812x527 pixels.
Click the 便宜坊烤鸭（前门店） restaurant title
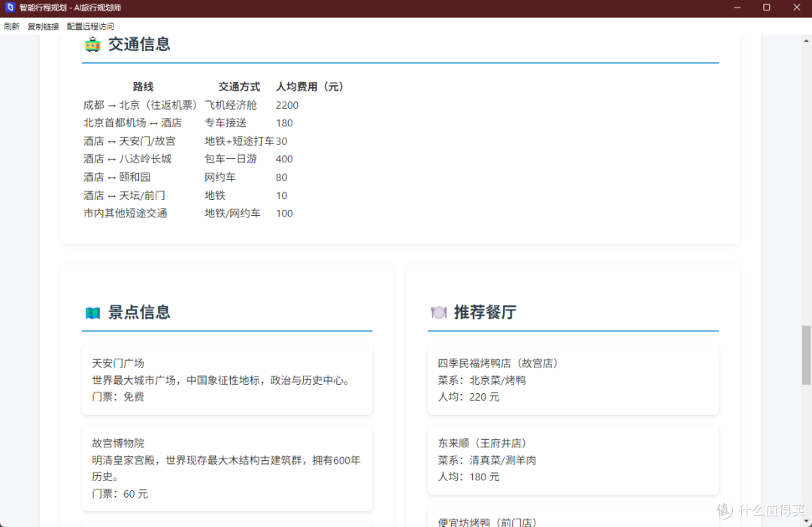(490, 522)
